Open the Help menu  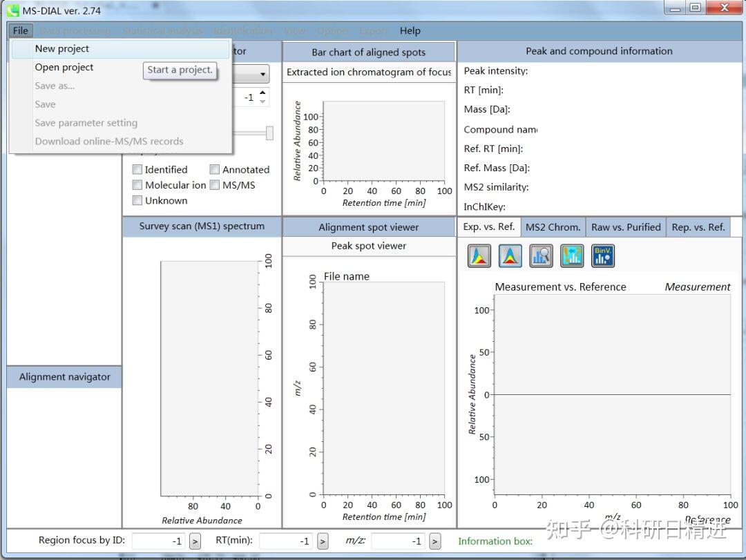pos(410,30)
